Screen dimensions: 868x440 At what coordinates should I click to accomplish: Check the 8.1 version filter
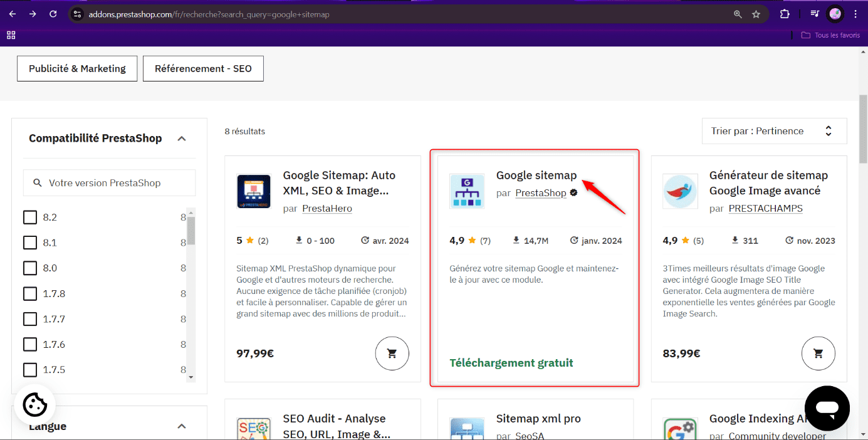30,243
